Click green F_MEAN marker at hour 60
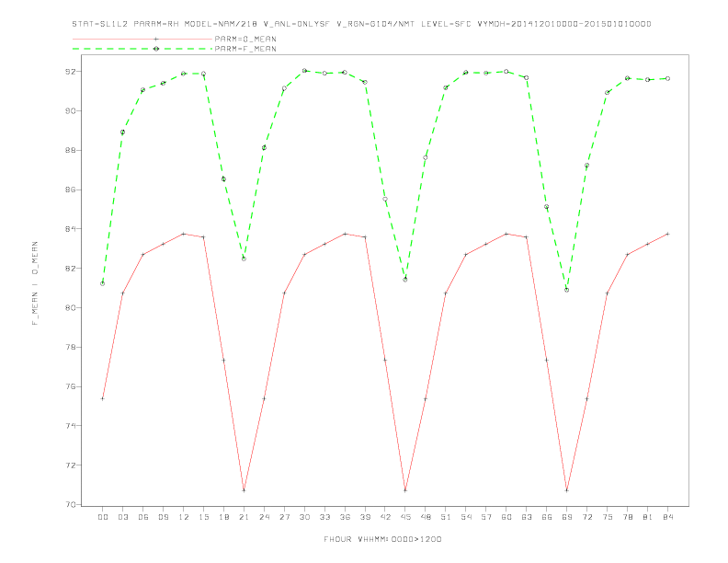This screenshot has height=563, width=728. click(506, 72)
